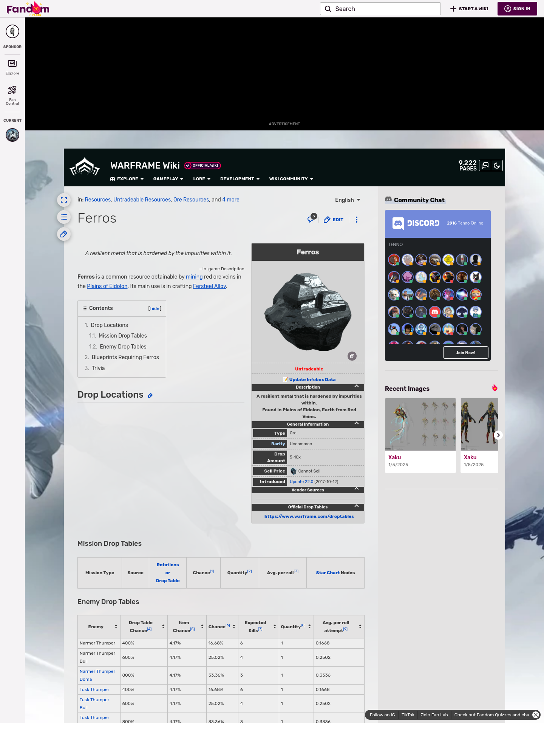Expand the GAMEPLAY nav menu

[x=168, y=179]
